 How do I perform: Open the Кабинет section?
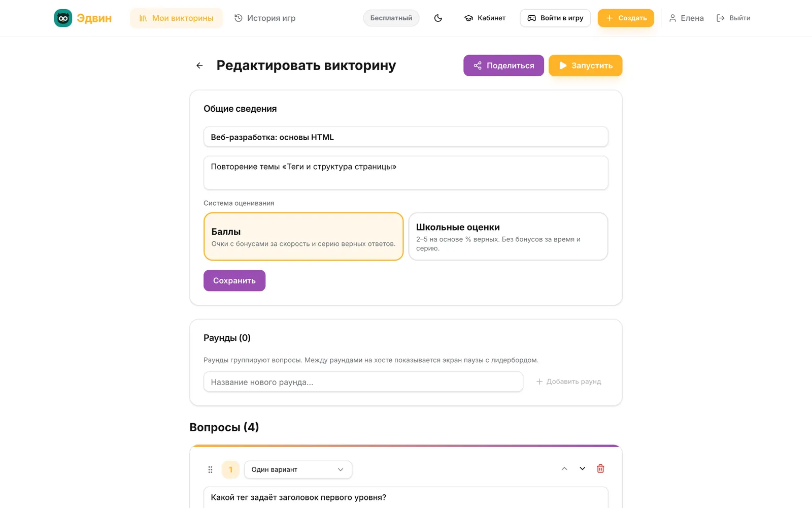coord(485,18)
